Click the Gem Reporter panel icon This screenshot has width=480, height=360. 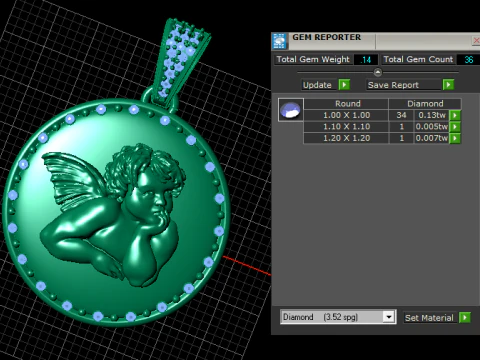tap(279, 41)
